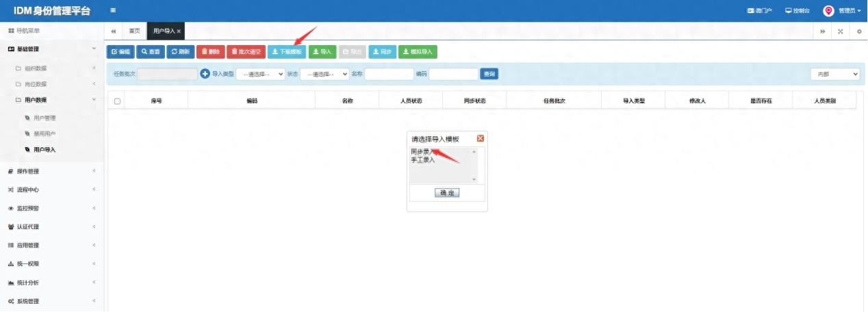This screenshot has width=868, height=312.
Task: Open the 状态 dropdown
Action: [324, 74]
